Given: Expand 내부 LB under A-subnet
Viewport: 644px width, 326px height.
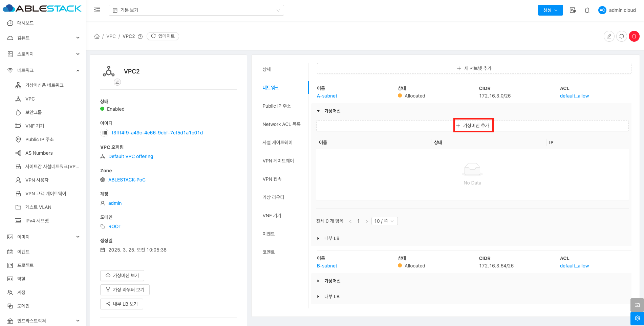Looking at the screenshot, I should (x=318, y=238).
